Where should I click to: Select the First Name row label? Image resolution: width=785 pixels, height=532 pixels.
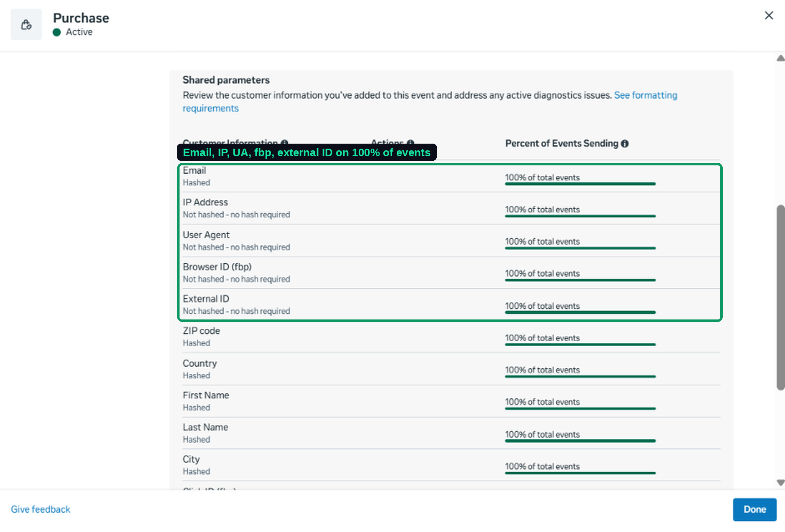[x=206, y=395]
